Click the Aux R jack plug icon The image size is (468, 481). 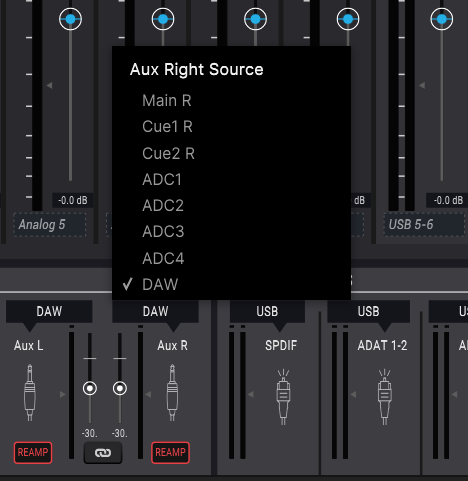click(172, 393)
